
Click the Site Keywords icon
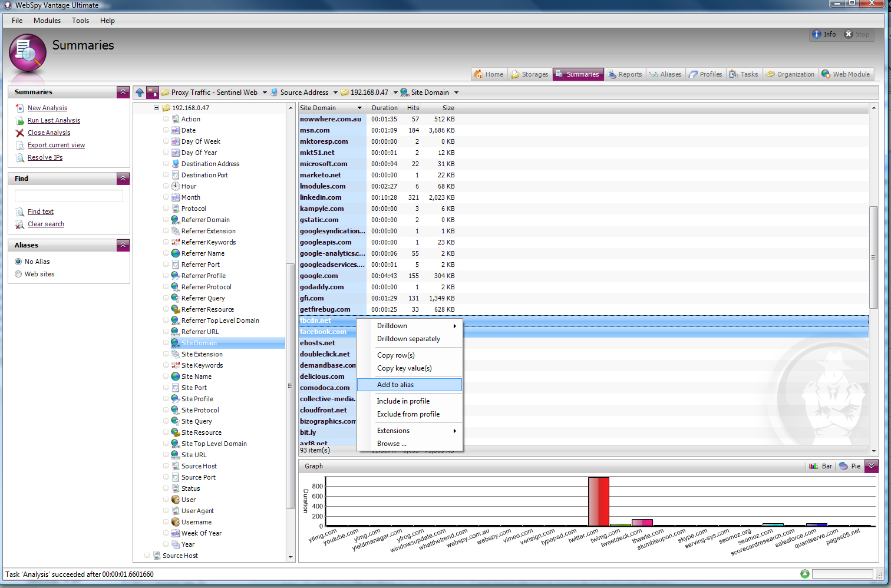point(176,365)
